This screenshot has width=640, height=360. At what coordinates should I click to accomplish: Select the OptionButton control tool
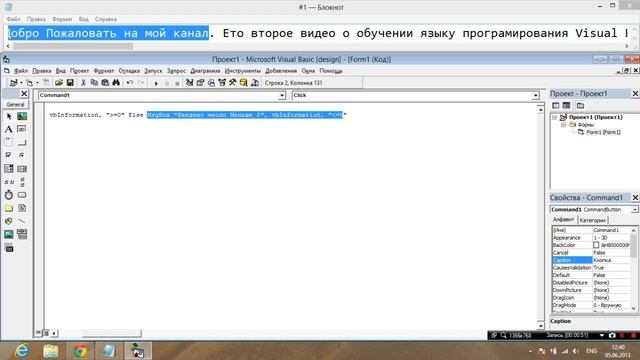click(x=22, y=156)
